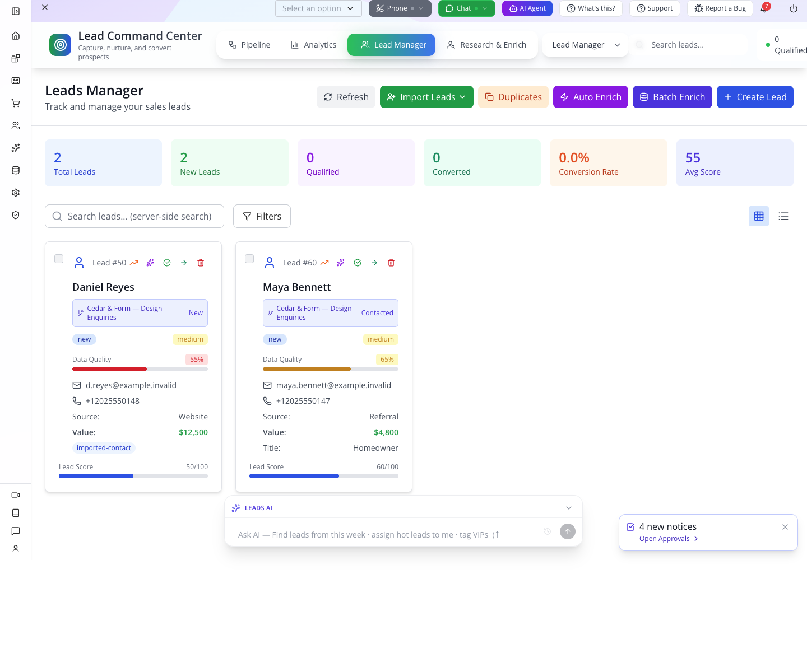Click Maya Bennett data quality bar
The image size is (807, 672).
331,369
